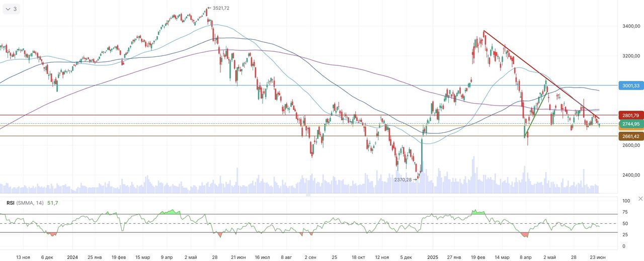Click the 15 мар date label
This screenshot has width=644, height=261.
click(142, 257)
